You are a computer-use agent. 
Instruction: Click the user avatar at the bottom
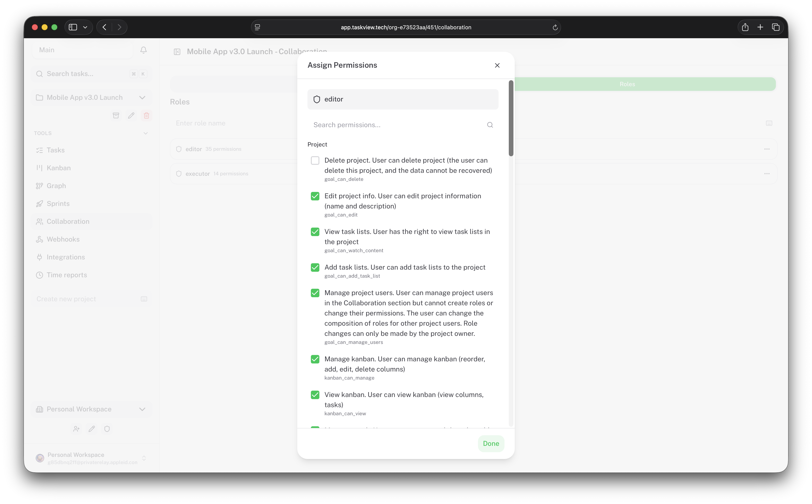40,458
